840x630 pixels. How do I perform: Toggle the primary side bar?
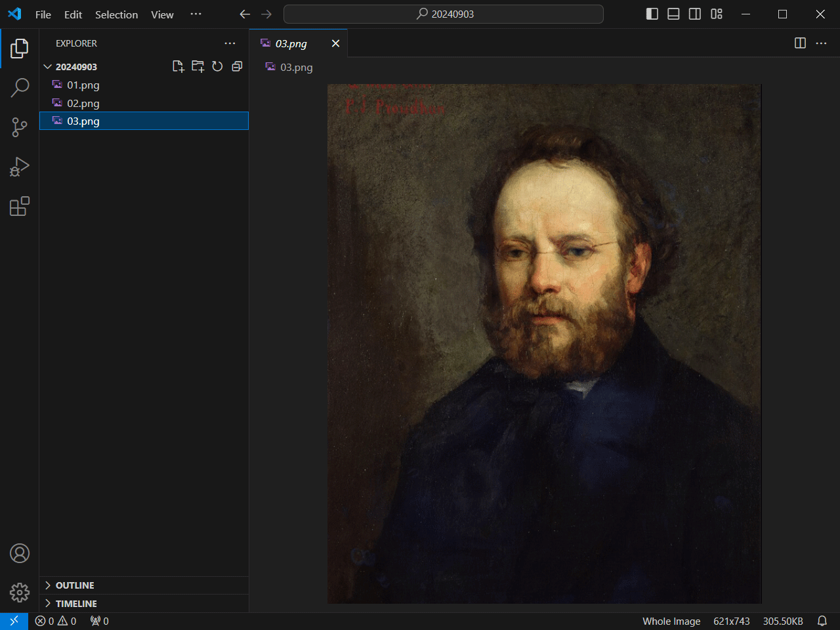point(652,14)
